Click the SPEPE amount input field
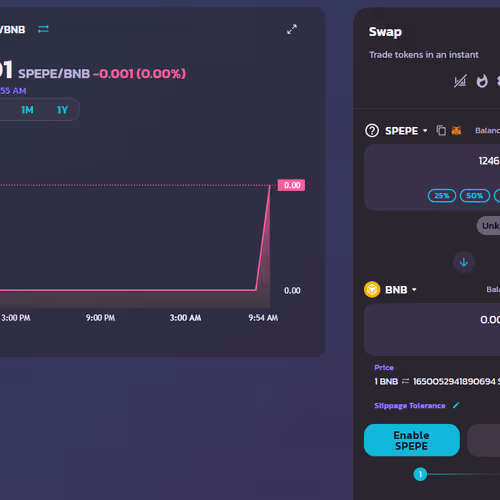The image size is (500, 500). (x=432, y=177)
